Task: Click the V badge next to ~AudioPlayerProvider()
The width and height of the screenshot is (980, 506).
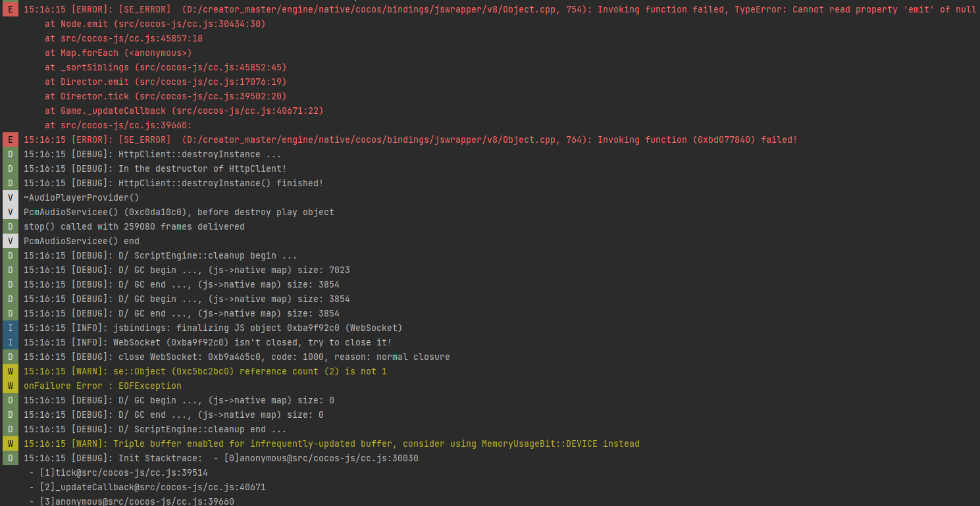Action: 10,197
